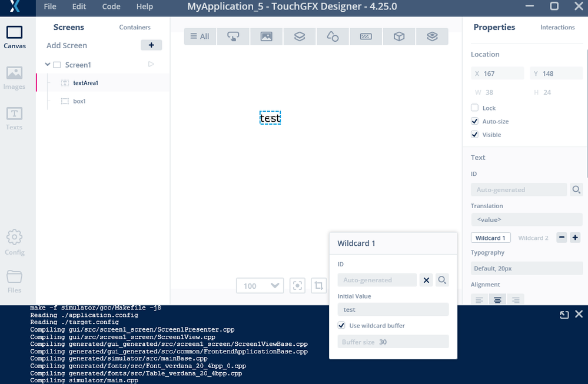The width and height of the screenshot is (588, 384).
Task: Remove wildcard with minus button
Action: tap(562, 238)
